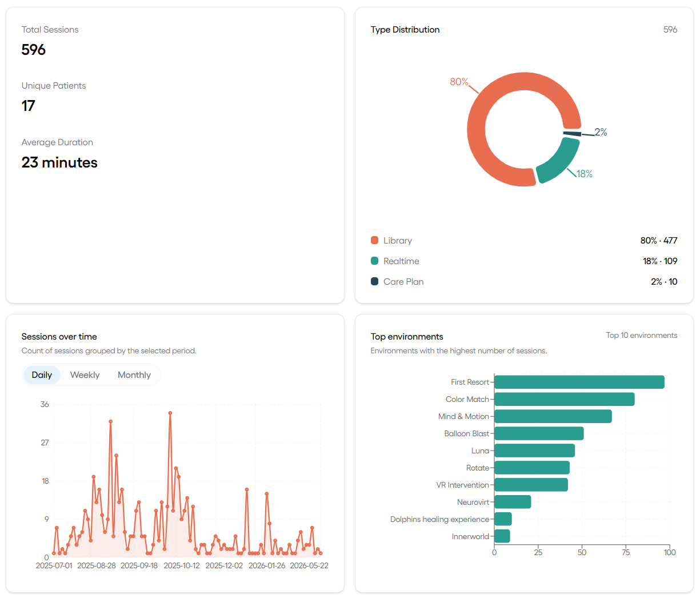Click the Realtime legend label
700x598 pixels.
(x=401, y=261)
